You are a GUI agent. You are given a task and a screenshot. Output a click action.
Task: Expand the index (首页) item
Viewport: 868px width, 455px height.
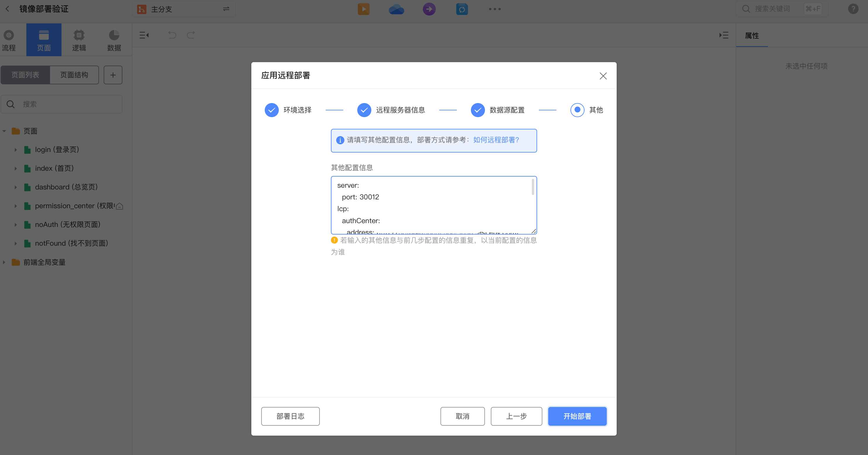[16, 168]
